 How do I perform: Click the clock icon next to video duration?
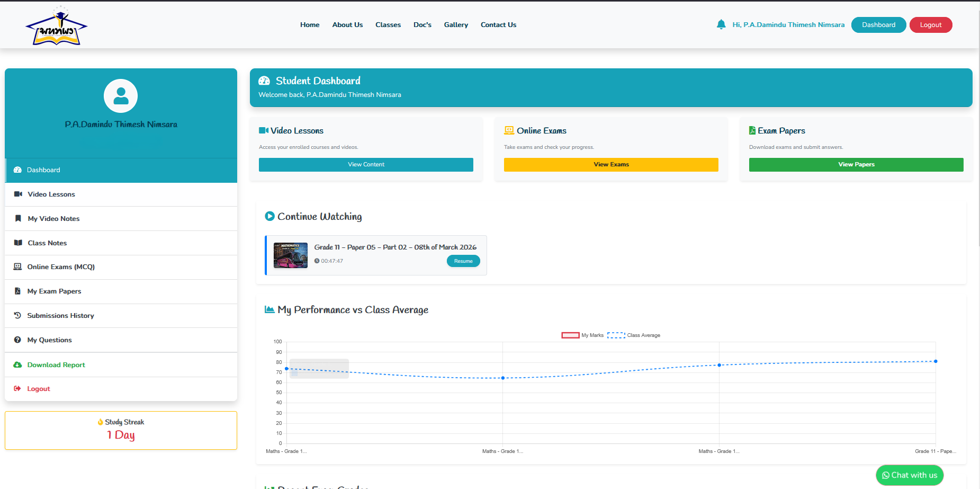click(317, 261)
